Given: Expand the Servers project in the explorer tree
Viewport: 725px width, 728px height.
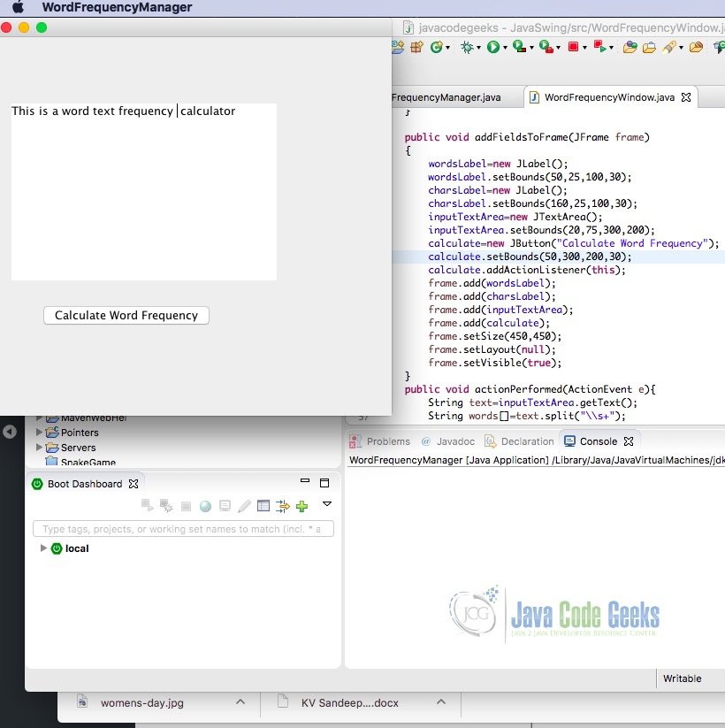Looking at the screenshot, I should (38, 448).
